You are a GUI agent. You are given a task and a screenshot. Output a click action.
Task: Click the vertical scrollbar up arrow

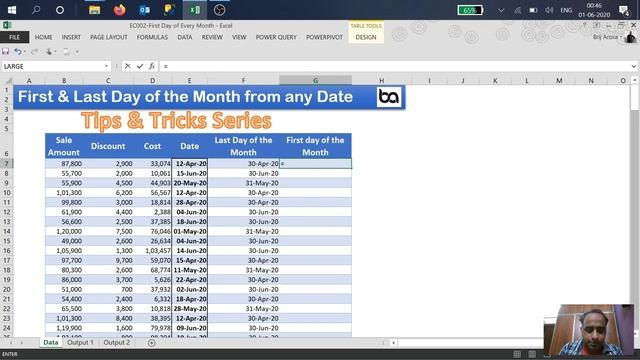click(x=635, y=80)
